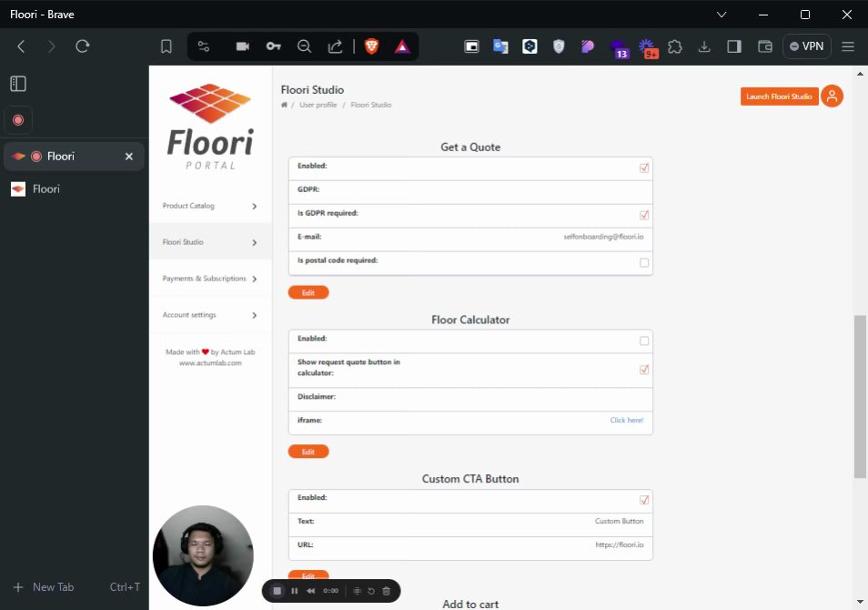Toggle Show request quote button in calculator checkbox

644,370
